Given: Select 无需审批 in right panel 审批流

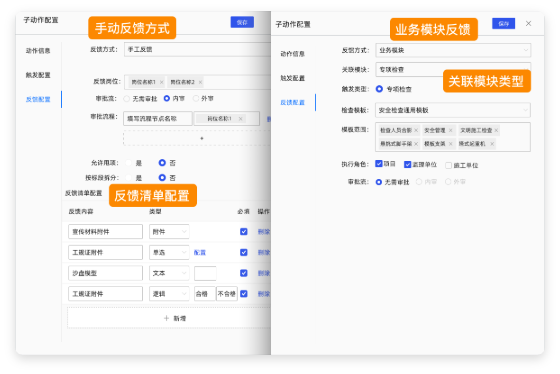Looking at the screenshot, I should [379, 182].
